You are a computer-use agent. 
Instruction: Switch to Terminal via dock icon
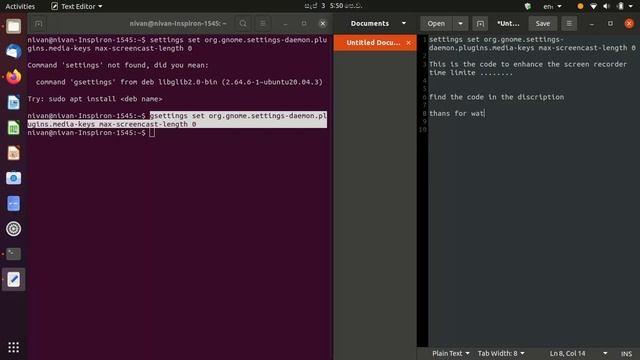[13, 254]
